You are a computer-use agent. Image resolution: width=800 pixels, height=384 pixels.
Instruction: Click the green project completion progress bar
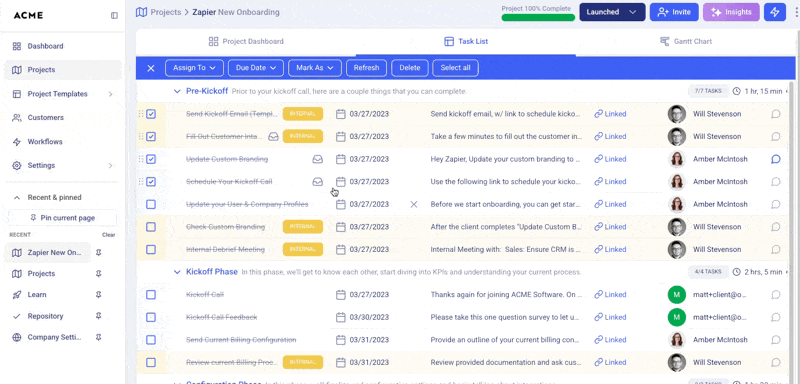click(x=538, y=17)
